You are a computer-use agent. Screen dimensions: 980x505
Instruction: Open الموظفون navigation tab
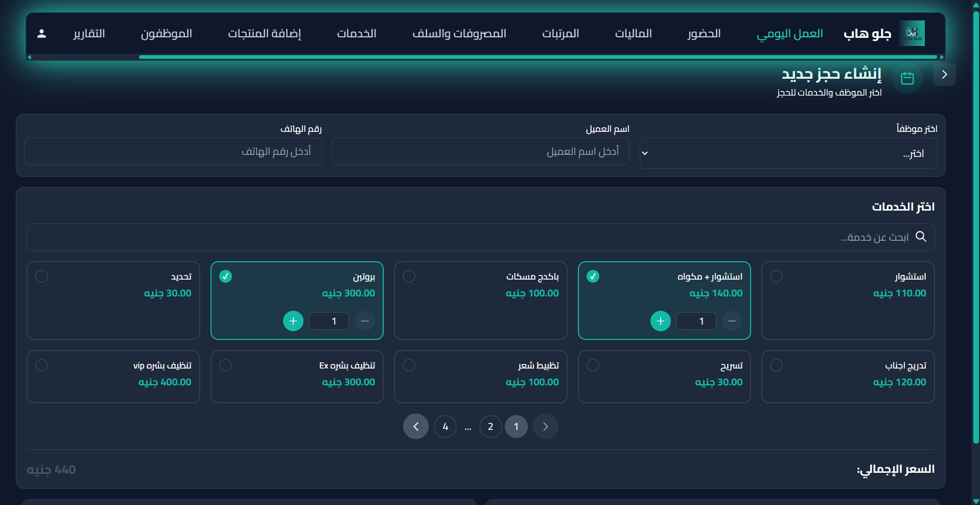coord(166,34)
